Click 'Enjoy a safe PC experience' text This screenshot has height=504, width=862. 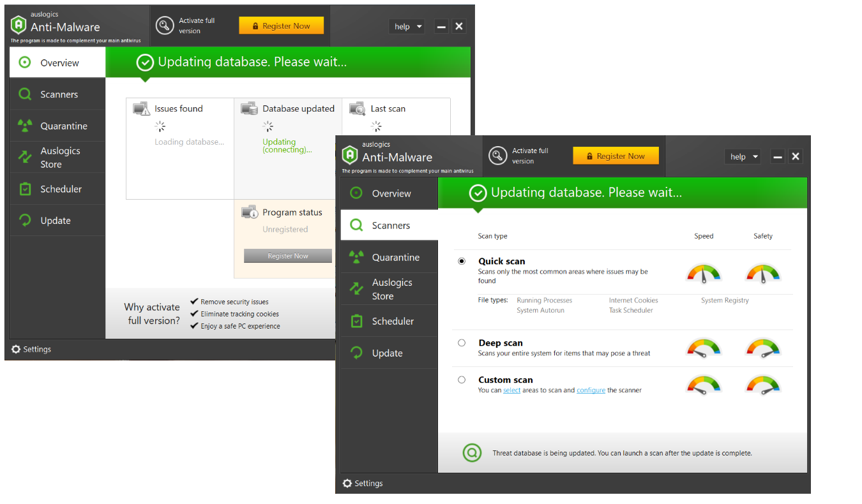pyautogui.click(x=240, y=326)
